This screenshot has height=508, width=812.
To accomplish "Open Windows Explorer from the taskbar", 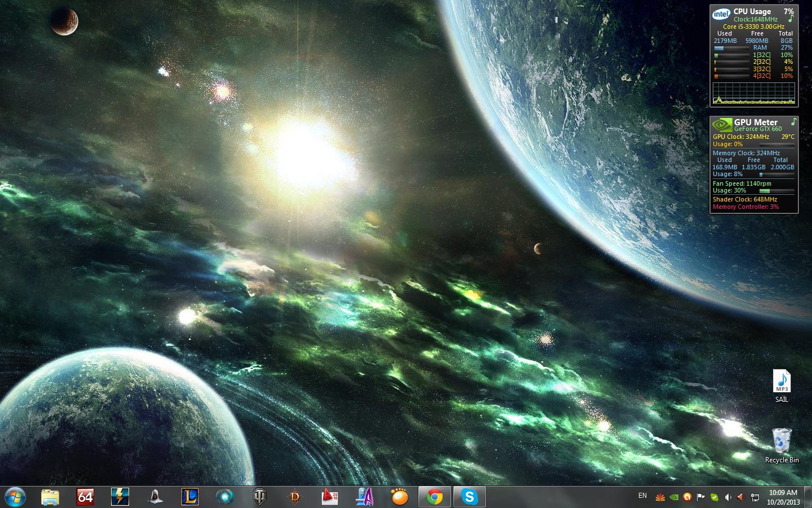I will click(x=50, y=497).
